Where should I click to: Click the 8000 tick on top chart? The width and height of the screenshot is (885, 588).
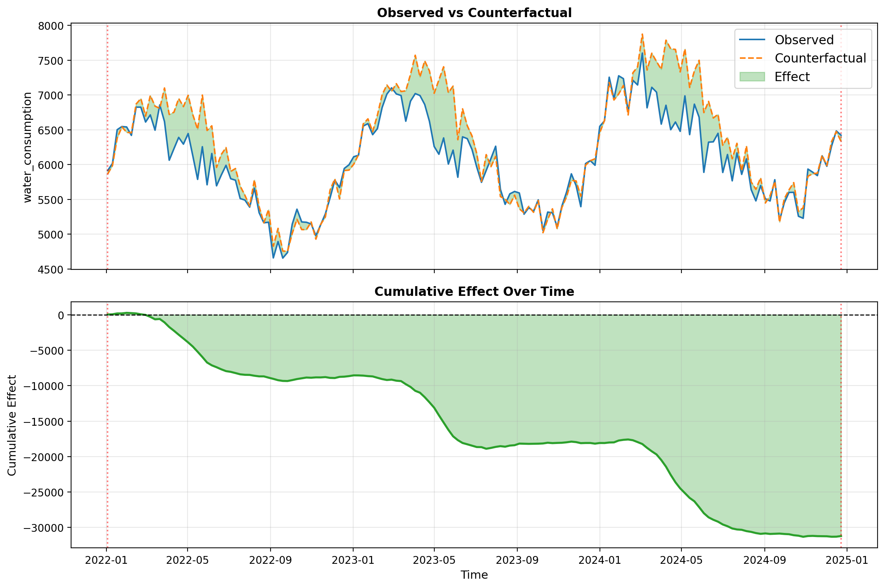[x=51, y=26]
